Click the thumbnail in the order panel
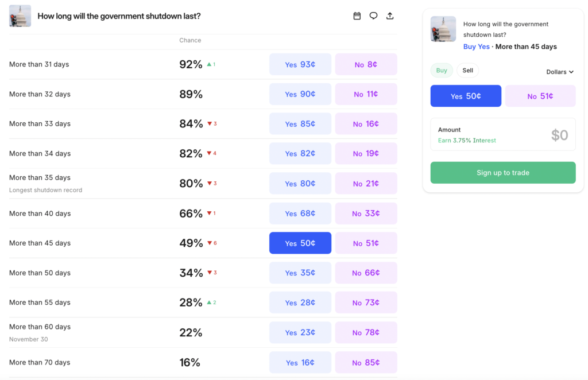This screenshot has height=380, width=588. [443, 29]
